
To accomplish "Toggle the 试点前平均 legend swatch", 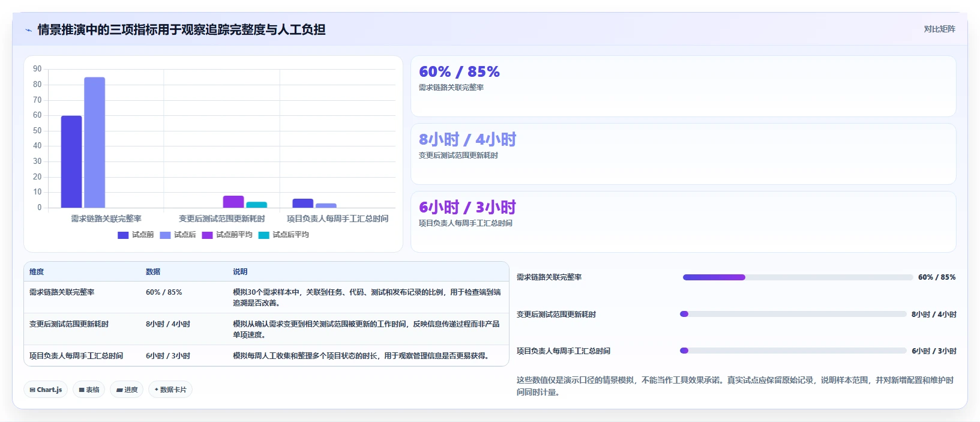I will (x=207, y=235).
